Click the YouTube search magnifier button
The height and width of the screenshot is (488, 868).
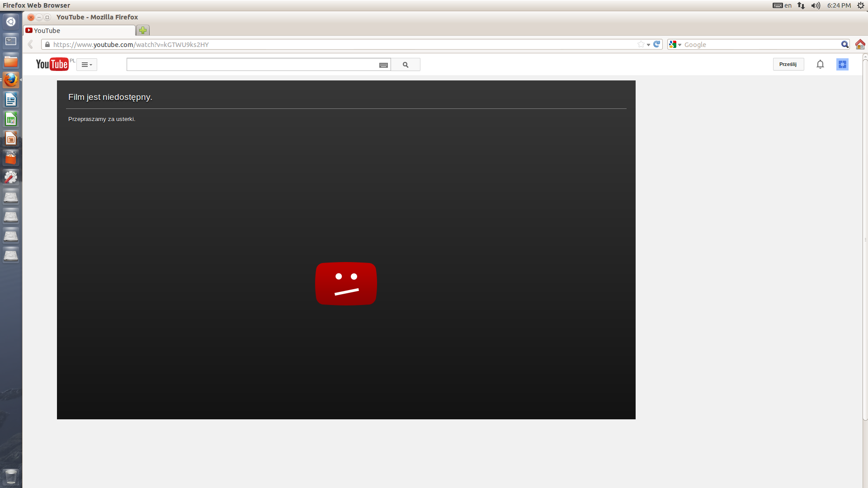[x=406, y=65]
